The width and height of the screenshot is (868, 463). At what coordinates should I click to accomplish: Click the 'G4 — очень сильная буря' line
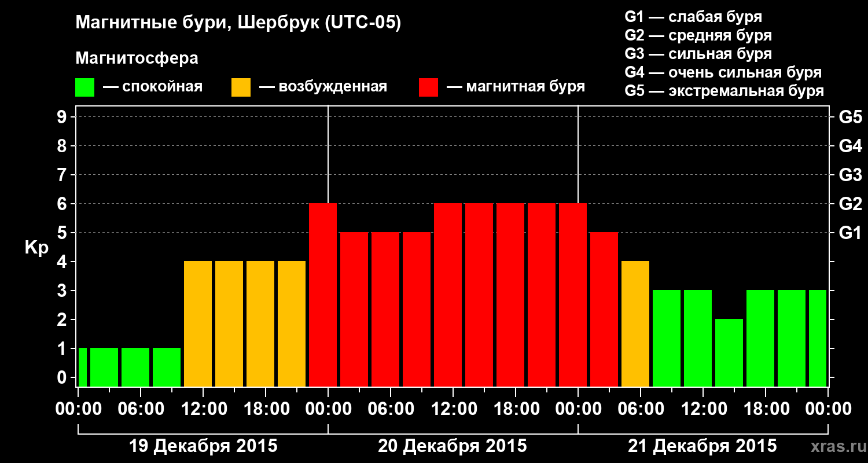click(x=723, y=72)
